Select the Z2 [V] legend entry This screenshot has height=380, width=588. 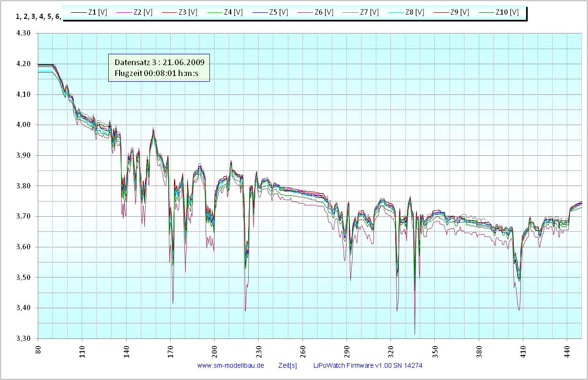click(143, 12)
